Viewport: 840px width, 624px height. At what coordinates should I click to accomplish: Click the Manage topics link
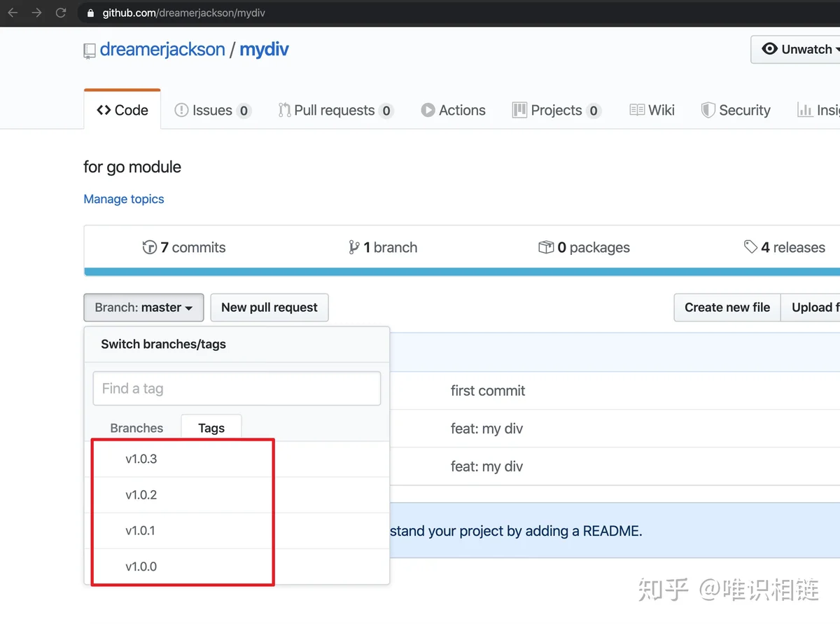tap(124, 199)
